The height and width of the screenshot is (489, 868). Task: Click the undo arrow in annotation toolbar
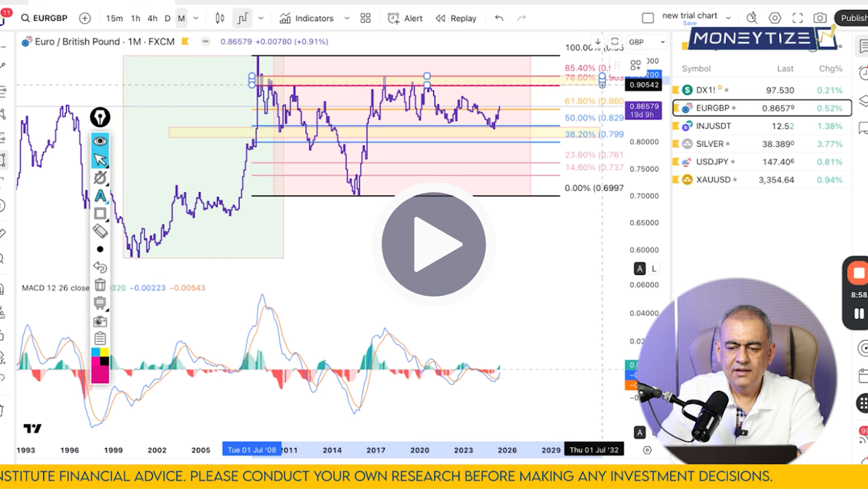pos(100,267)
